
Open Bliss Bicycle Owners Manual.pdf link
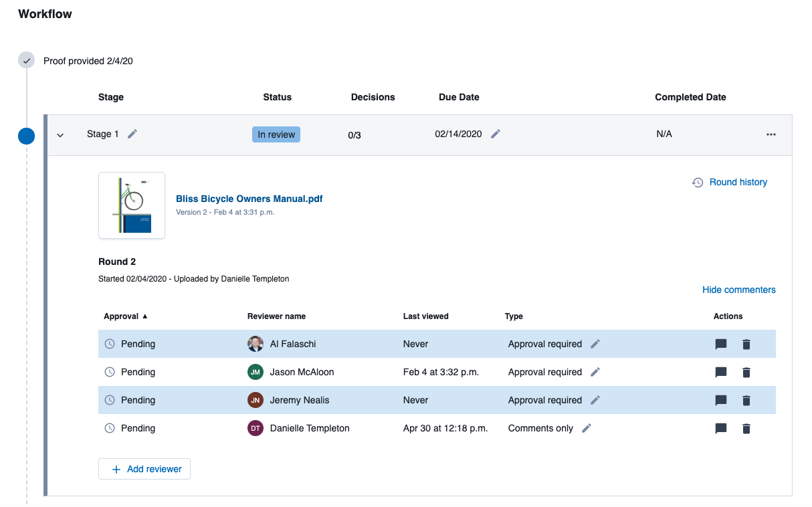coord(249,199)
